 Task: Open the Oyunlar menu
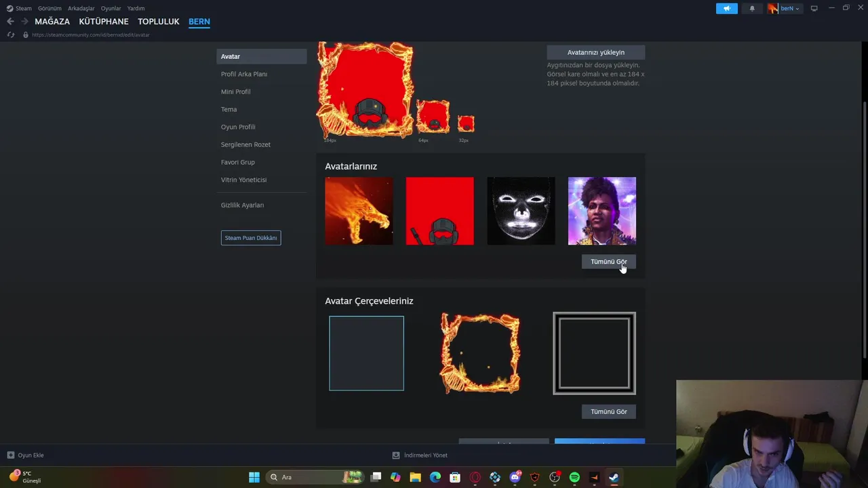pos(111,8)
